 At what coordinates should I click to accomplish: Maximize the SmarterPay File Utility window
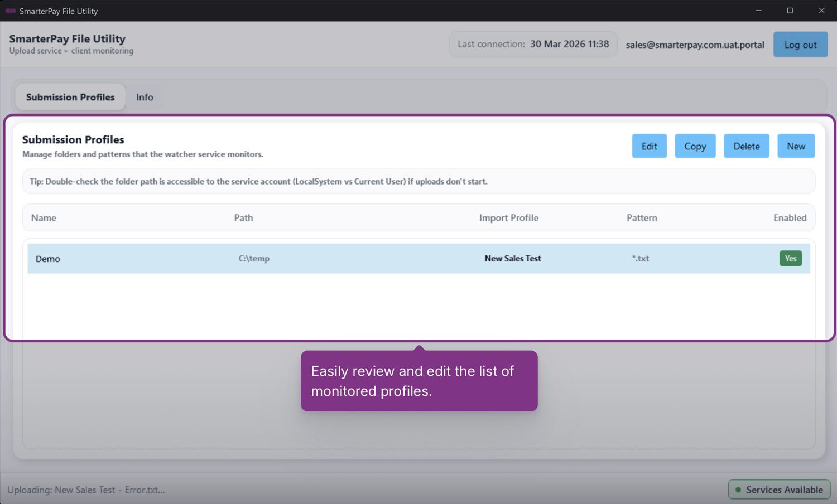pyautogui.click(x=790, y=11)
